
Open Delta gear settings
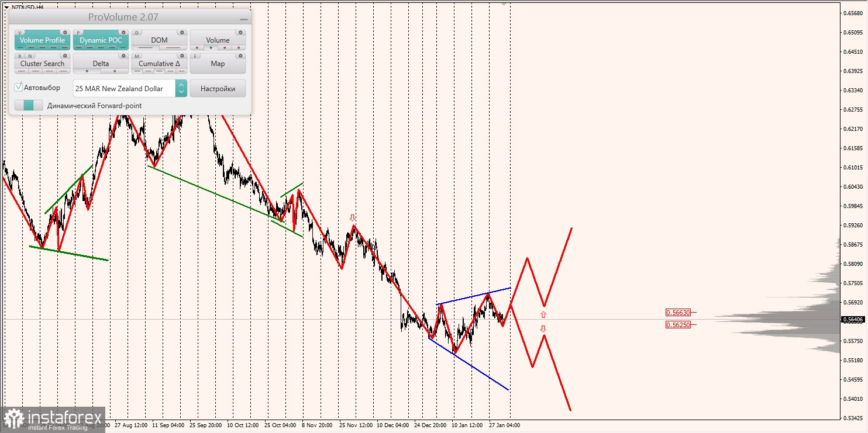click(123, 56)
